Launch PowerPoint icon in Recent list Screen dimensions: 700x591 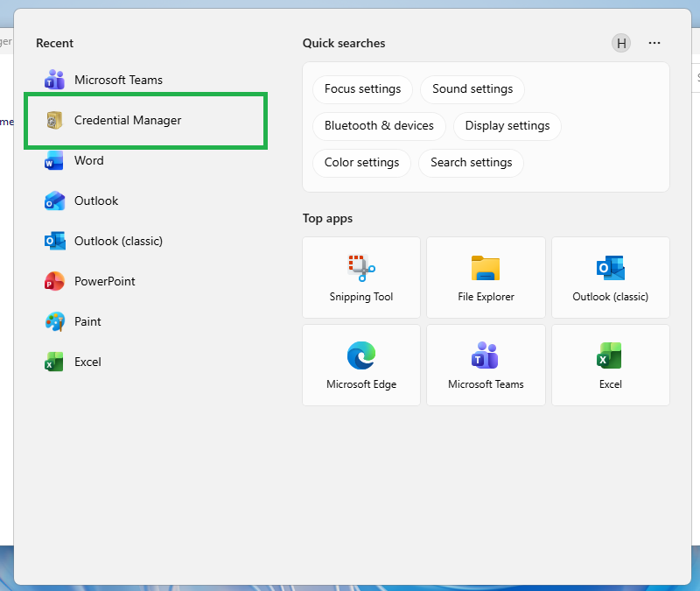[54, 281]
